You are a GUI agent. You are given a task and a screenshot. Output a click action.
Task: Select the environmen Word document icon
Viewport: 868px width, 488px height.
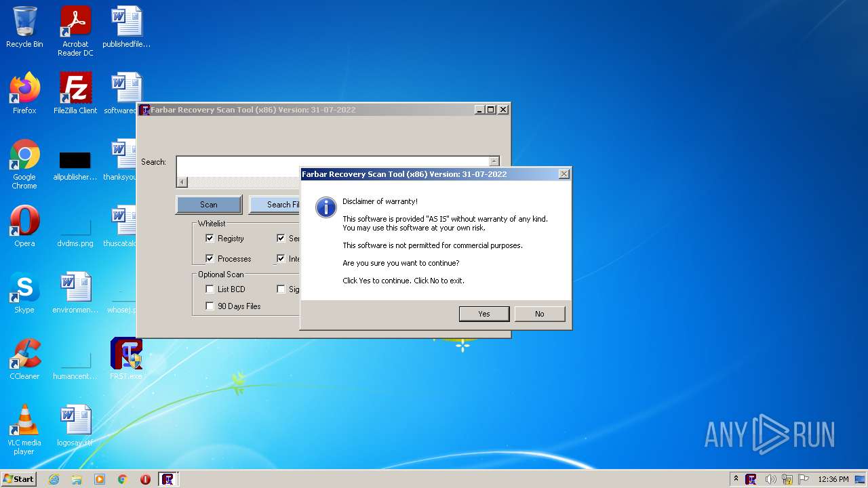click(x=75, y=293)
